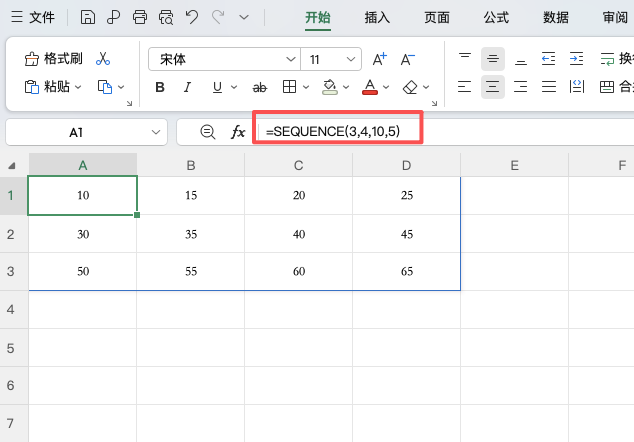Open the 文件 menu
The height and width of the screenshot is (442, 634).
point(33,17)
